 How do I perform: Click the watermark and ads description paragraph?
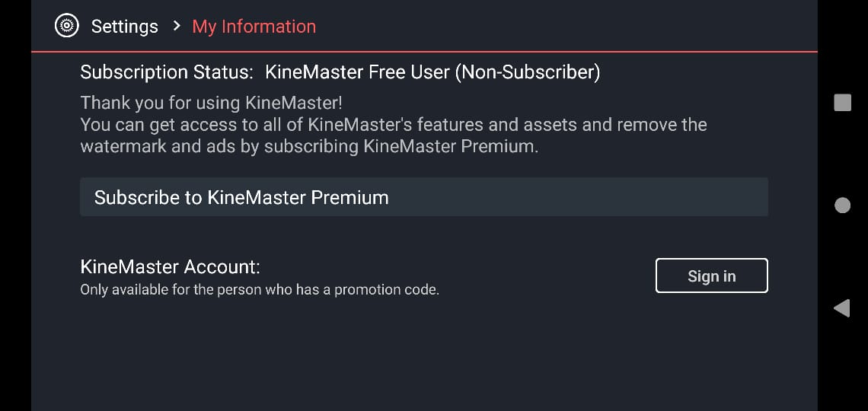[394, 135]
